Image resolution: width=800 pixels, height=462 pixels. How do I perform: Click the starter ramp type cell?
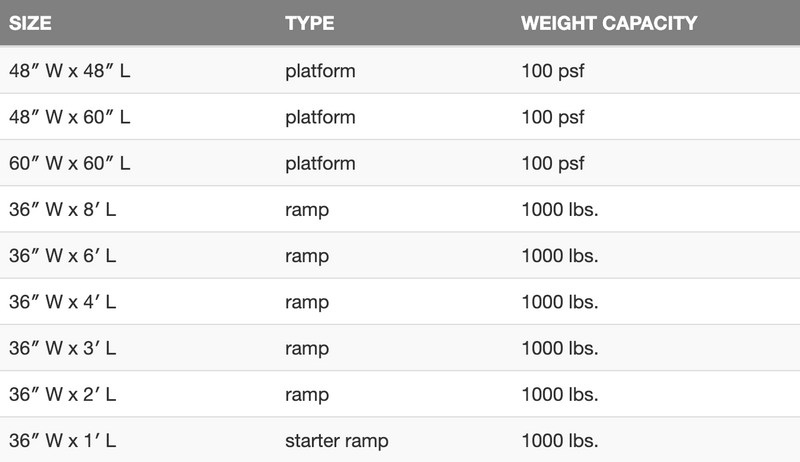point(336,440)
